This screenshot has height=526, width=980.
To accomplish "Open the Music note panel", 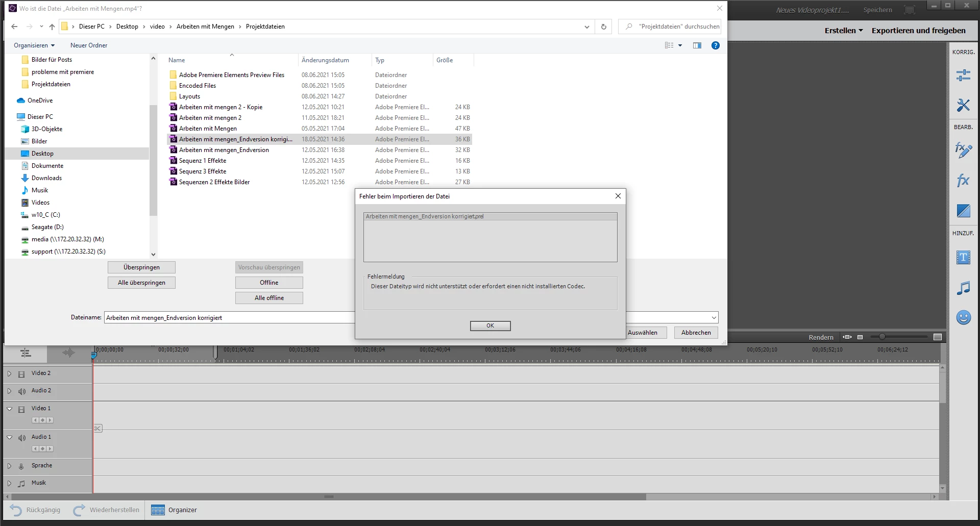I will pos(963,288).
